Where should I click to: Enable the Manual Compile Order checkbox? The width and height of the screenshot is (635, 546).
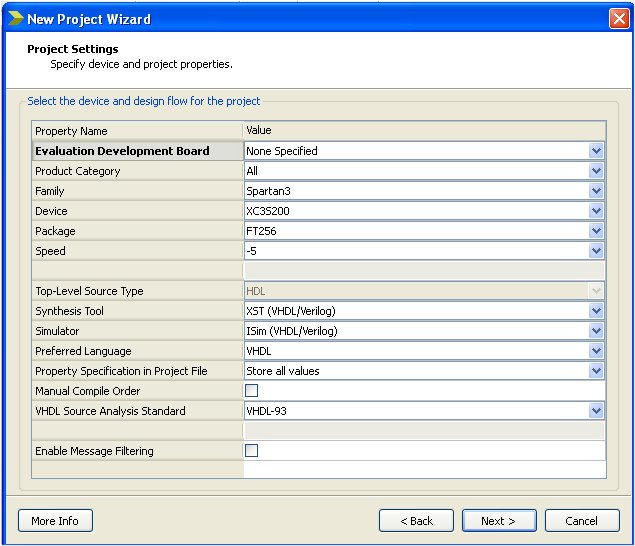pyautogui.click(x=251, y=391)
